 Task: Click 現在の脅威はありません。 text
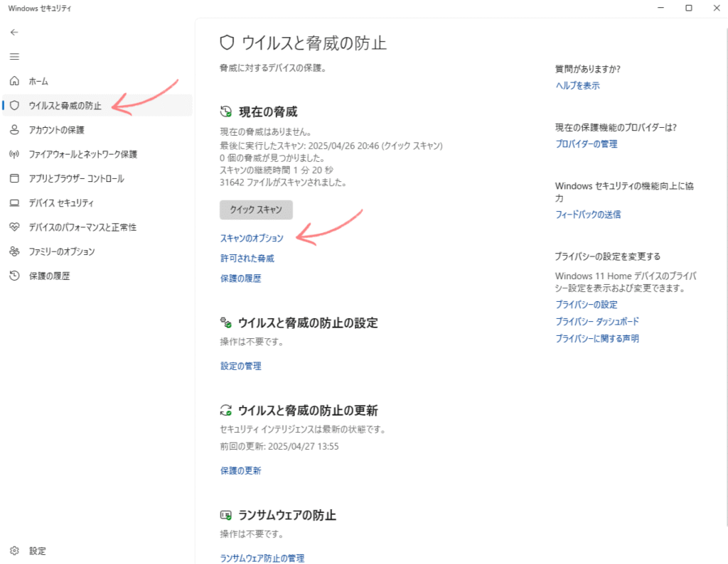tap(266, 131)
